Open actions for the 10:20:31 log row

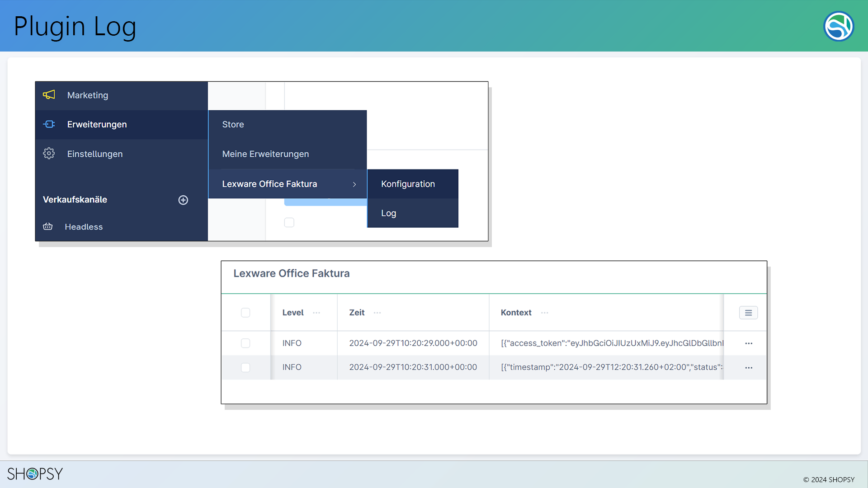click(x=749, y=367)
